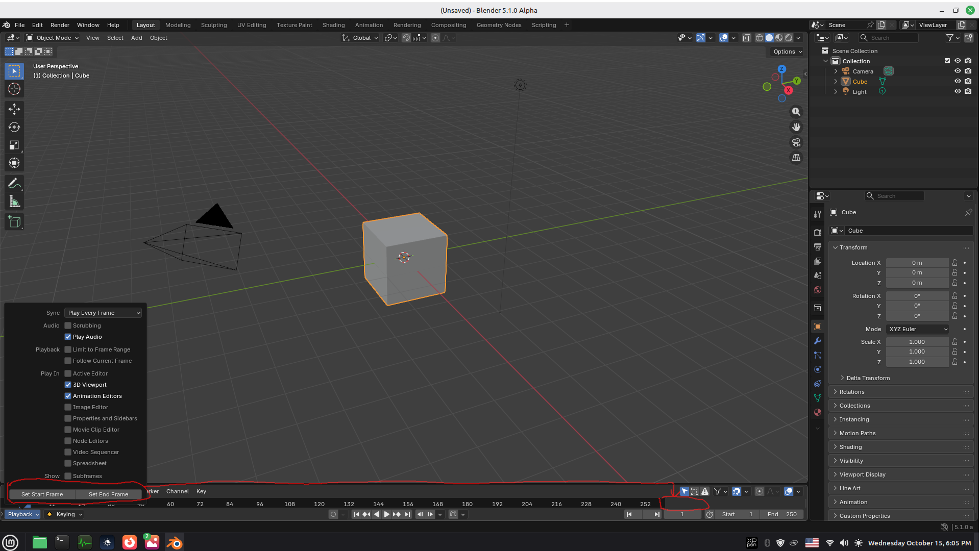The height and width of the screenshot is (551, 980).
Task: Switch to the Sculpting workspace tab
Action: pyautogui.click(x=214, y=25)
